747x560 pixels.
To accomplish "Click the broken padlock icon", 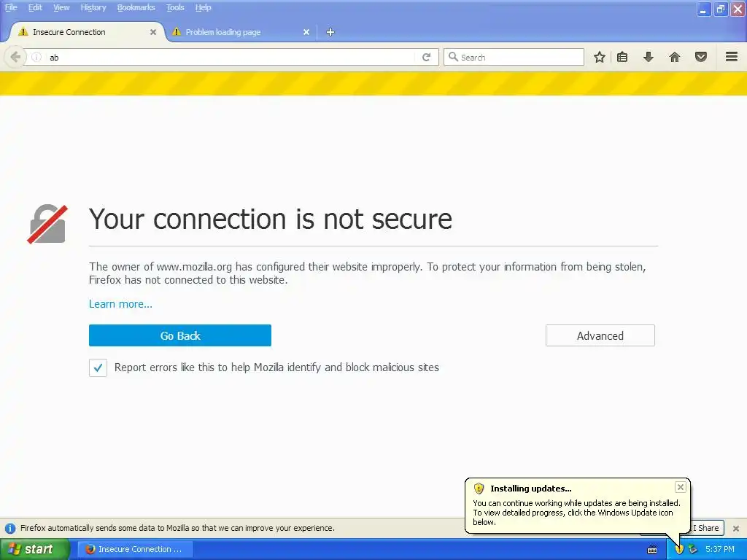I will (x=47, y=224).
